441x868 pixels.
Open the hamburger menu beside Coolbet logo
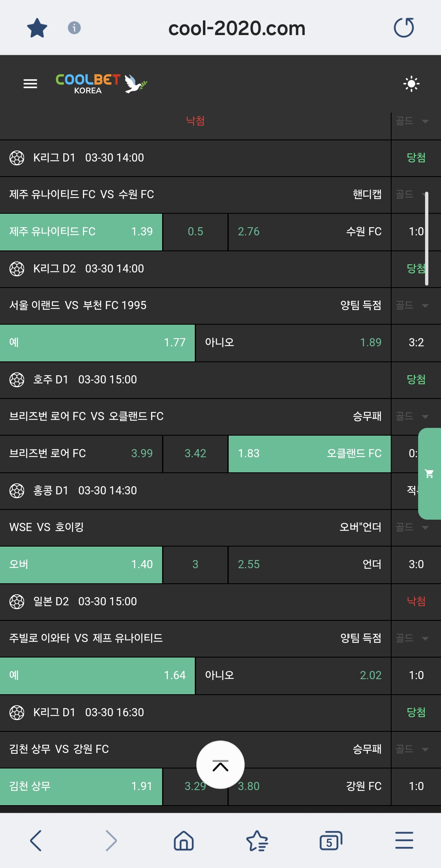point(30,84)
